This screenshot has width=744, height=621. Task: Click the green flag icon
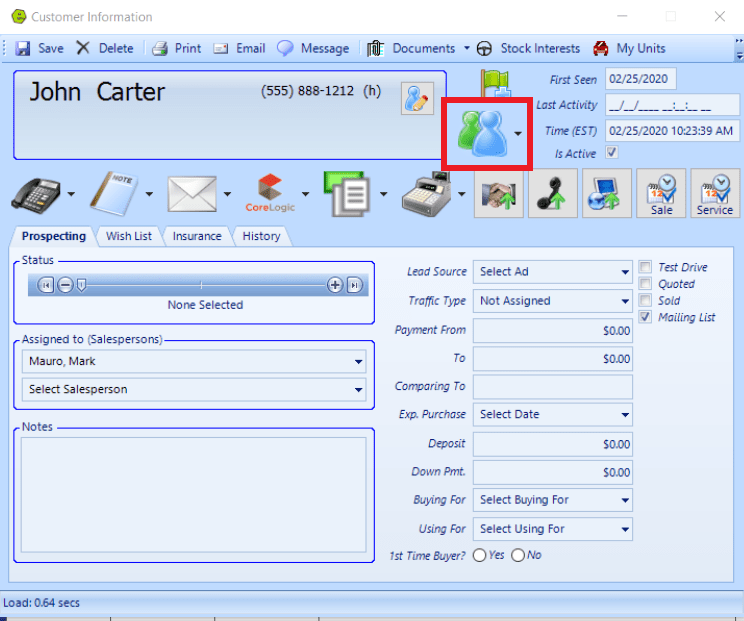495,83
